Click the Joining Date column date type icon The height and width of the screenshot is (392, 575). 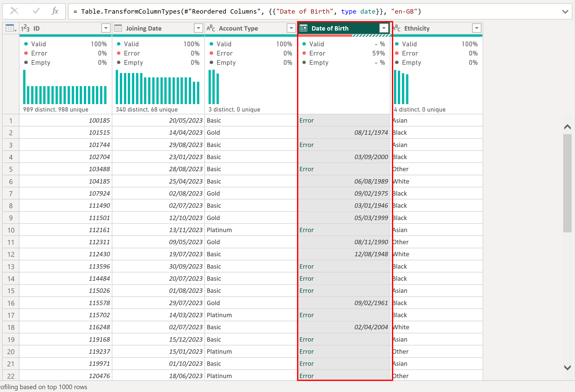(x=118, y=28)
